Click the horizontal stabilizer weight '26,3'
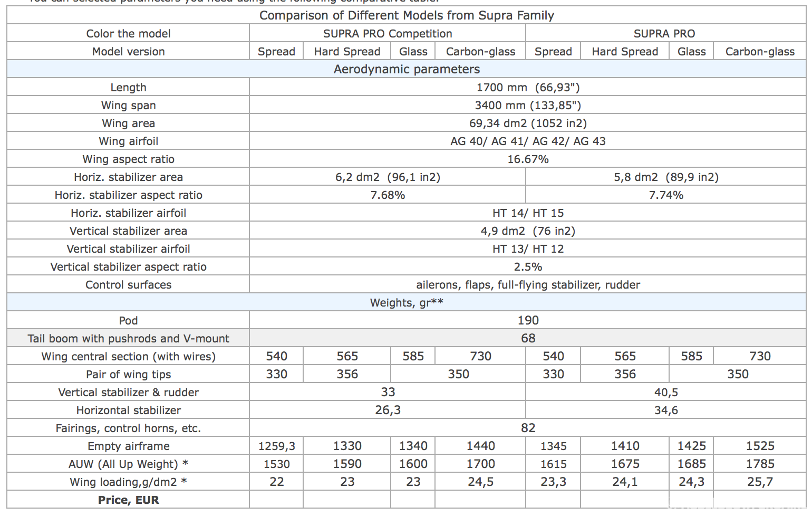This screenshot has width=812, height=516. pyautogui.click(x=388, y=410)
